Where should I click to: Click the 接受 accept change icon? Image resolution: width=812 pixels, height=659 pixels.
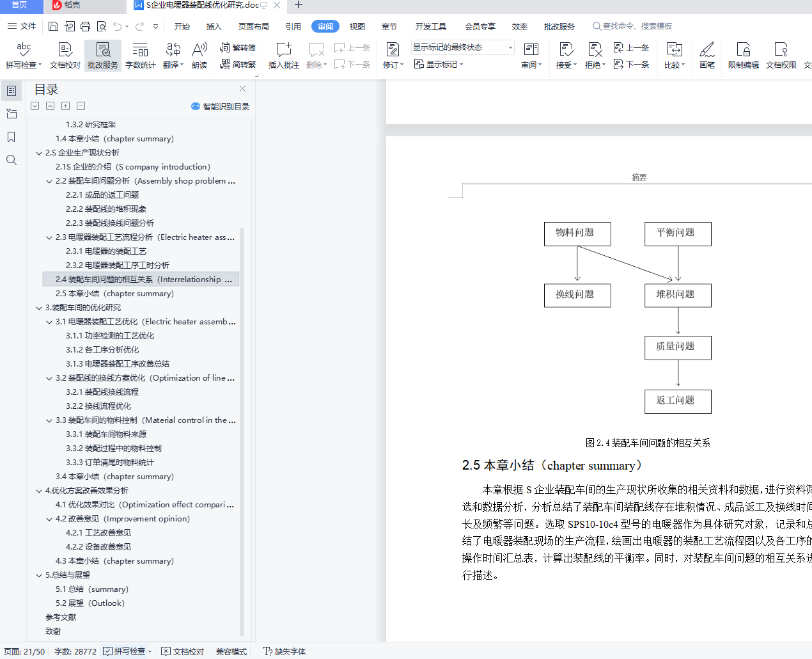566,49
